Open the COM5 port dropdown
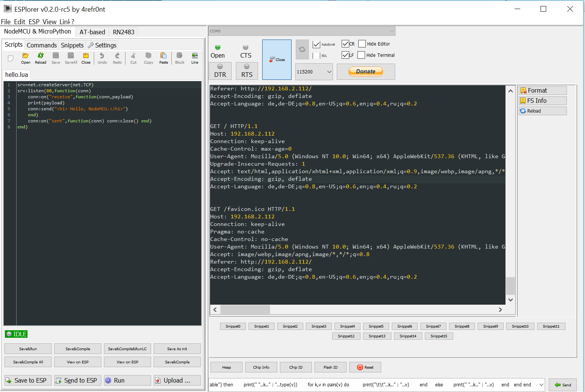The height and width of the screenshot is (392, 585). tap(302, 31)
